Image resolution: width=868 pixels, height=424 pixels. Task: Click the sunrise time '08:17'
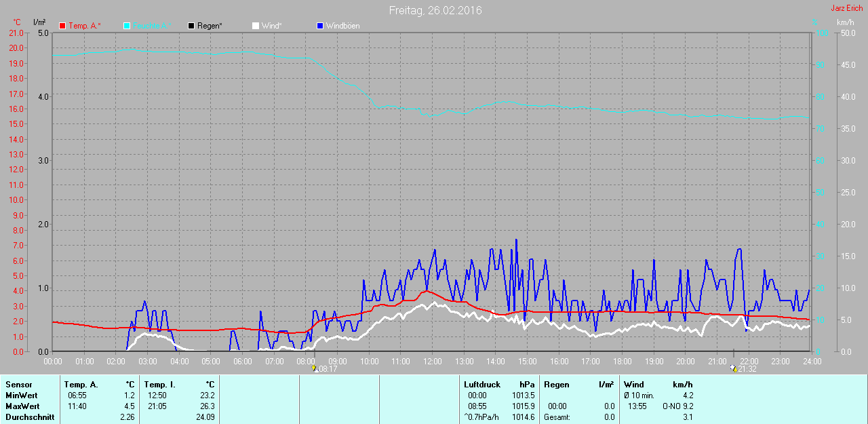click(328, 369)
